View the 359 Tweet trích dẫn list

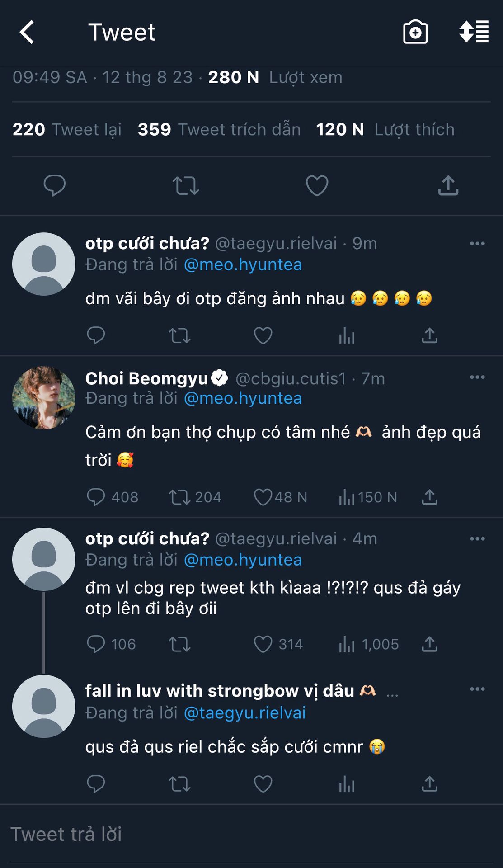219,130
